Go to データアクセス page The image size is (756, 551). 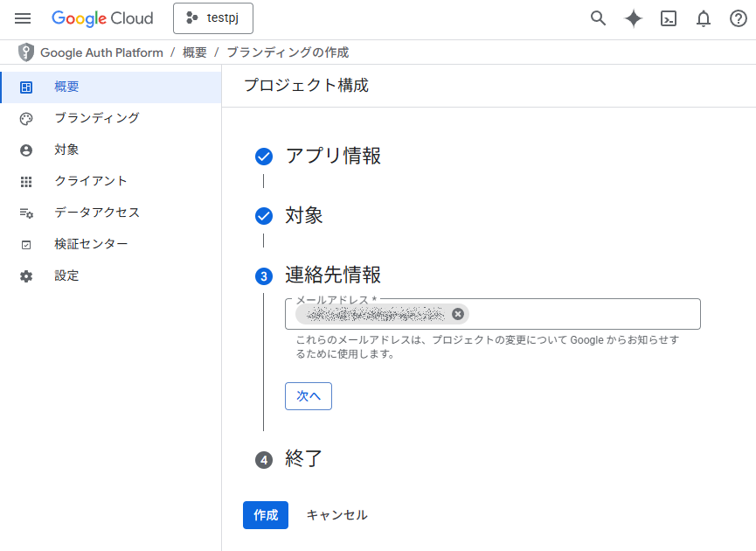(96, 213)
